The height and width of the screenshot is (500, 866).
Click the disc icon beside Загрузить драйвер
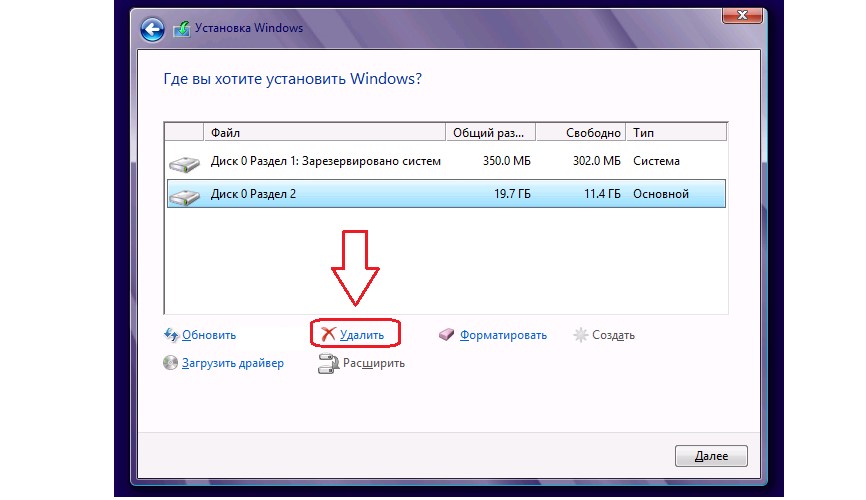[171, 363]
